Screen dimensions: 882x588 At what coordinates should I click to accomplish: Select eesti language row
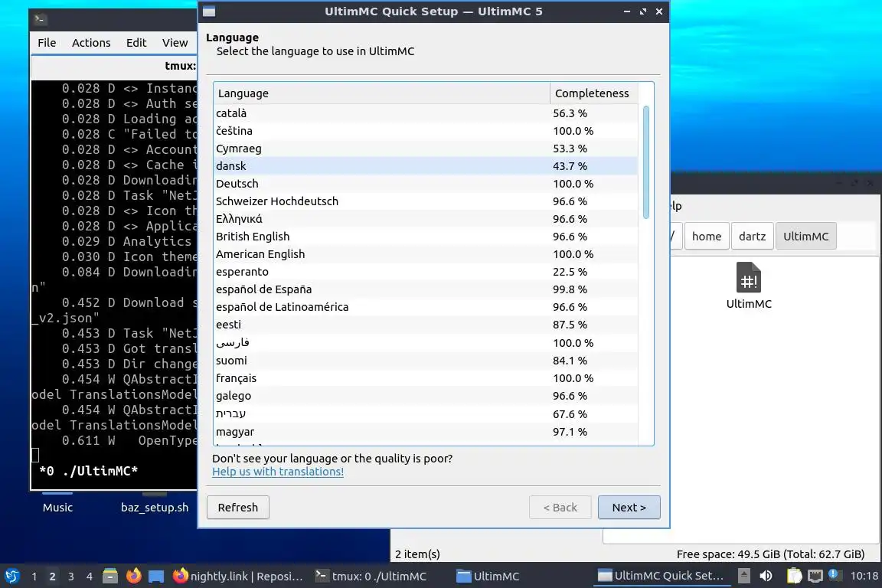425,325
